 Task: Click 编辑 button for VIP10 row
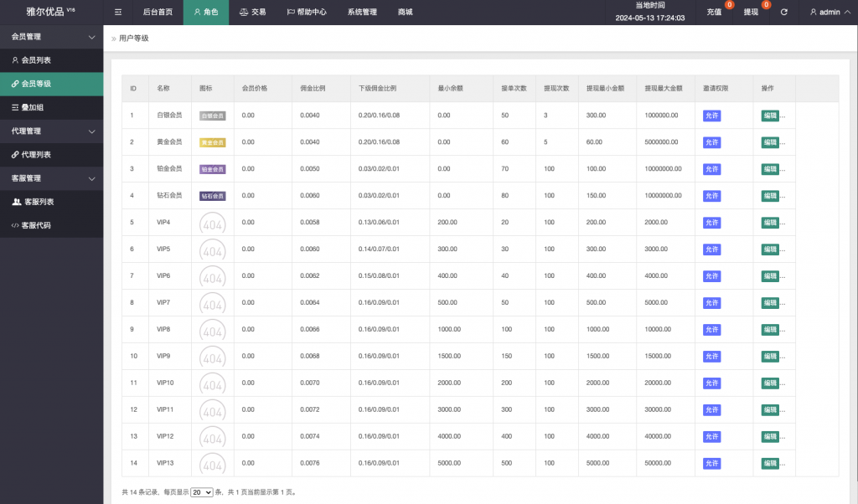point(769,383)
